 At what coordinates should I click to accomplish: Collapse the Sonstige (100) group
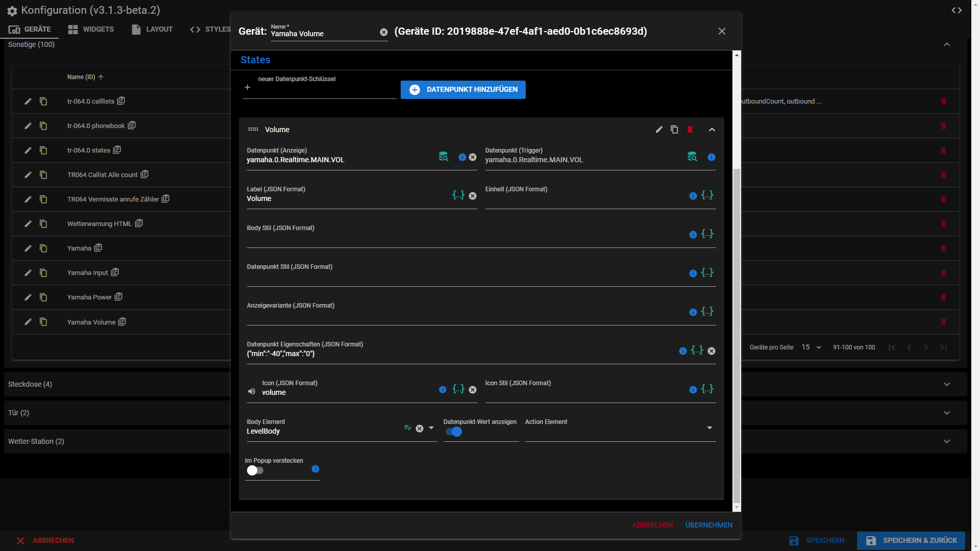(947, 44)
